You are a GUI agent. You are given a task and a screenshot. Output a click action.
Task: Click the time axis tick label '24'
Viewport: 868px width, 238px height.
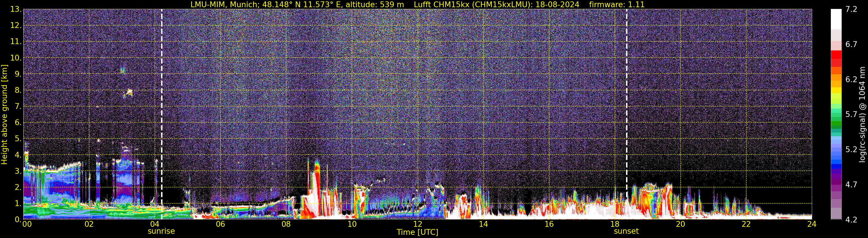[812, 224]
